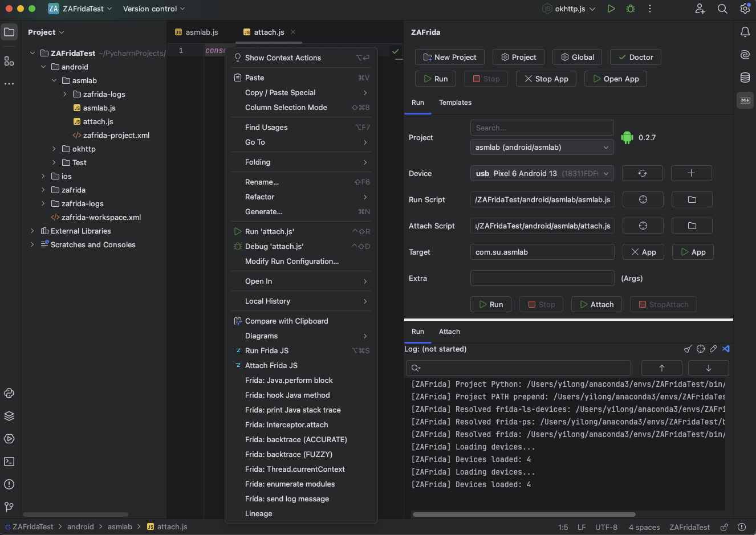Viewport: 756px width, 535px height.
Task: Open Search Everywhere magnifier icon
Action: (x=722, y=9)
